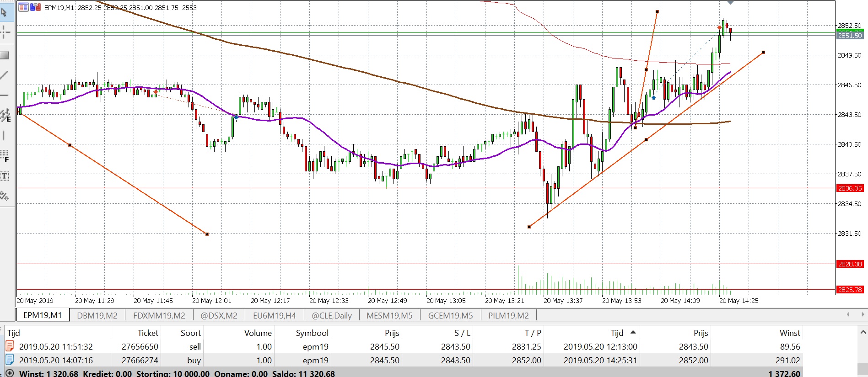Open the EU6M19,H4 chart tab
The image size is (868, 377).
click(x=274, y=315)
